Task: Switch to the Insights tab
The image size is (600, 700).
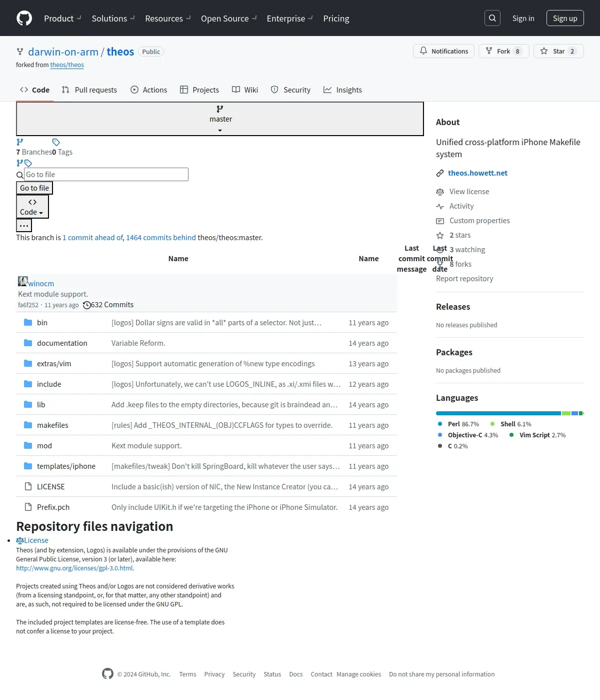Action: coord(342,90)
